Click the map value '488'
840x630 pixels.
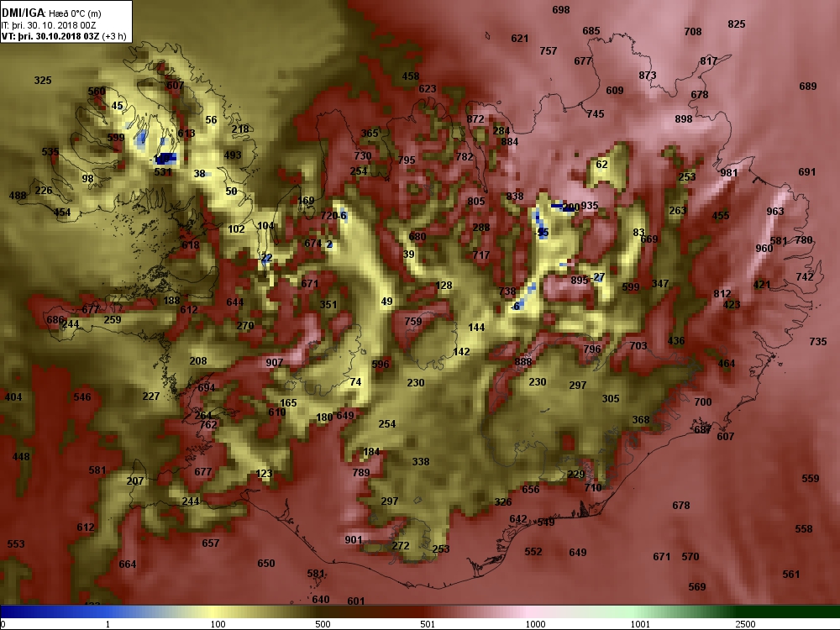click(x=18, y=196)
